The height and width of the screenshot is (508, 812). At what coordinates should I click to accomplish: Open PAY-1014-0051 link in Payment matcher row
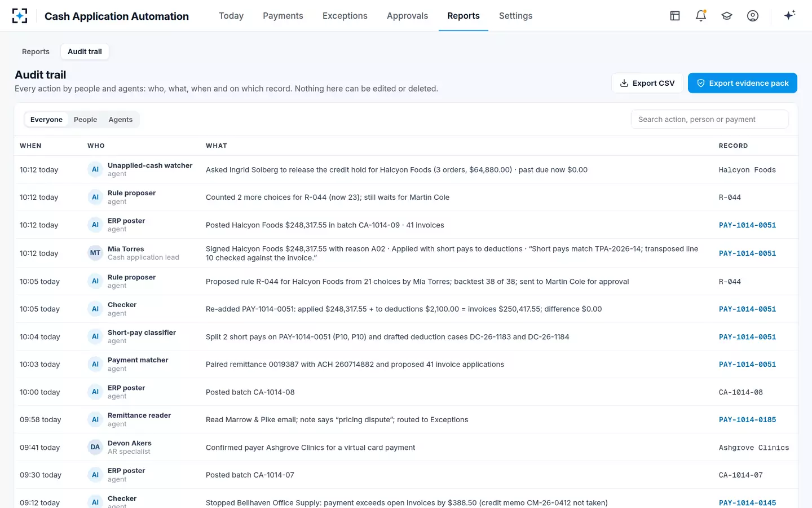point(747,365)
